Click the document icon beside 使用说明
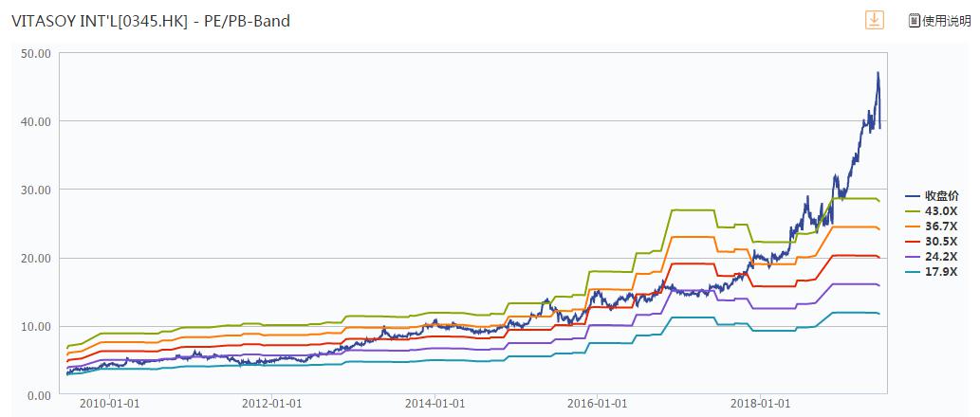980x417 pixels. [915, 21]
